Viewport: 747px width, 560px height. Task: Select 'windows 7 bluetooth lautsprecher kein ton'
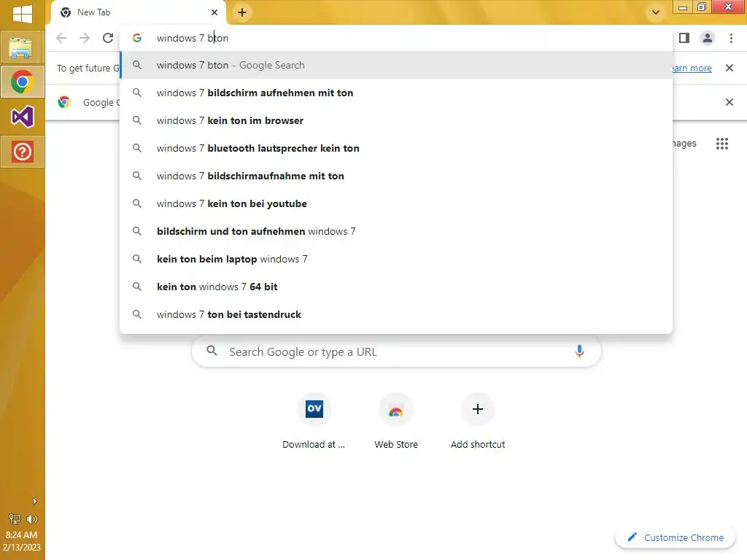[x=396, y=148]
